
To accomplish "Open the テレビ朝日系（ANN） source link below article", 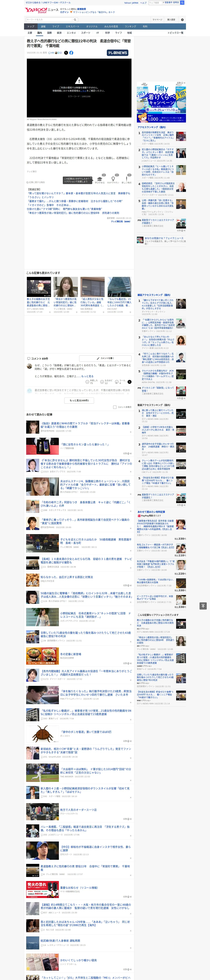I will tap(121, 221).
